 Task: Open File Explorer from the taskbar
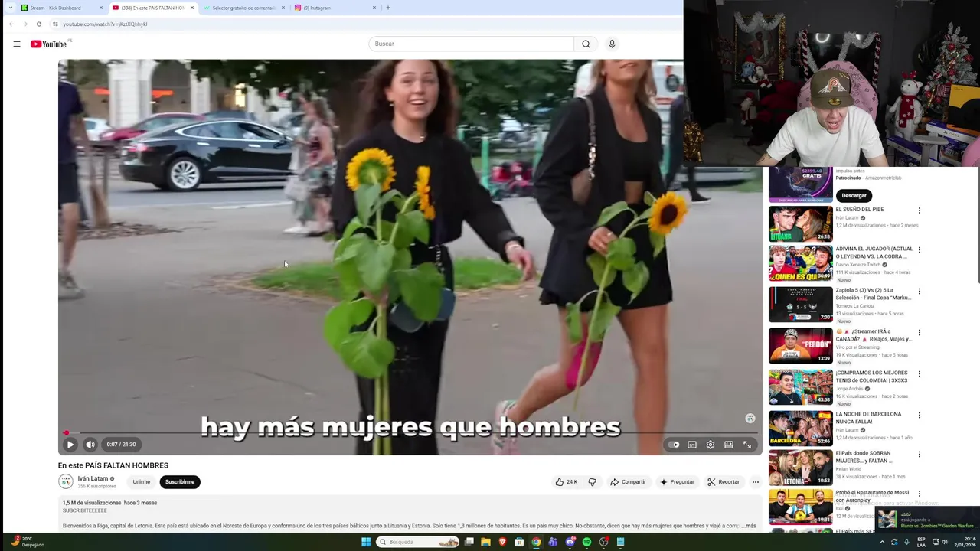485,543
